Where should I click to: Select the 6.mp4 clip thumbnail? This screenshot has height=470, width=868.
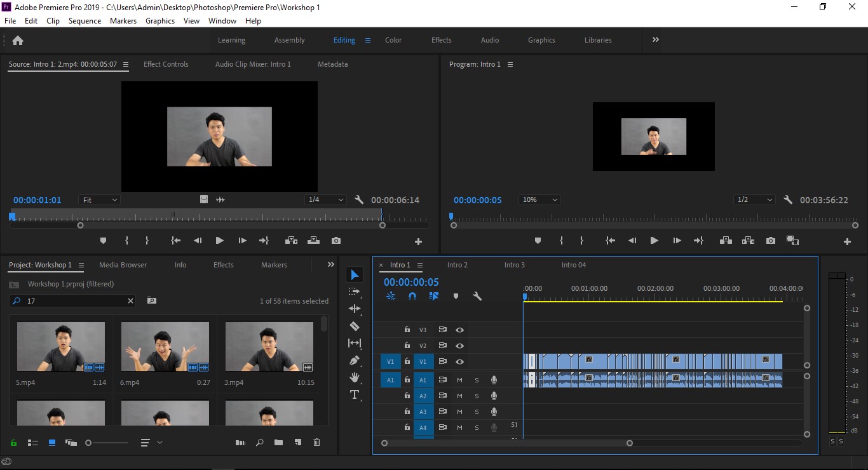pyautogui.click(x=165, y=346)
